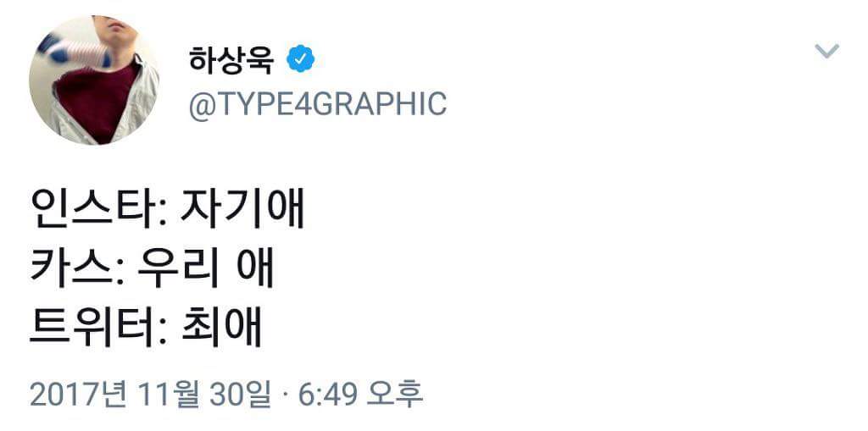Open the @TYPE4GRAPHIC handle link

317,104
